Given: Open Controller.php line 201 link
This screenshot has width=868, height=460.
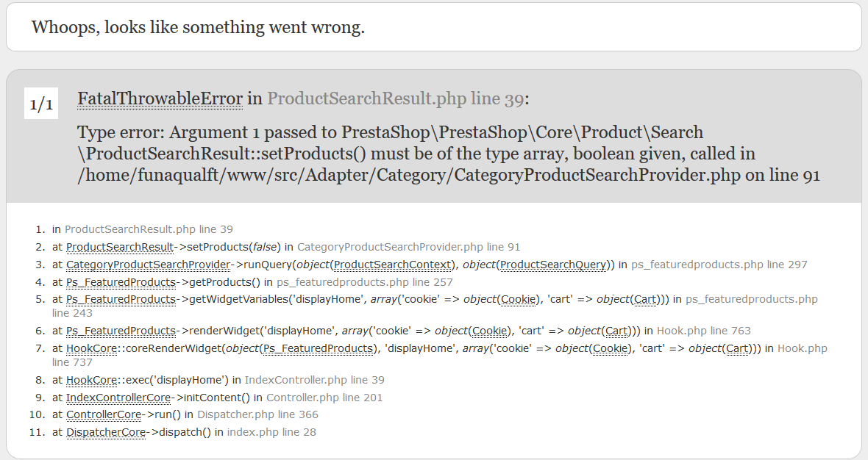Looking at the screenshot, I should [x=324, y=398].
